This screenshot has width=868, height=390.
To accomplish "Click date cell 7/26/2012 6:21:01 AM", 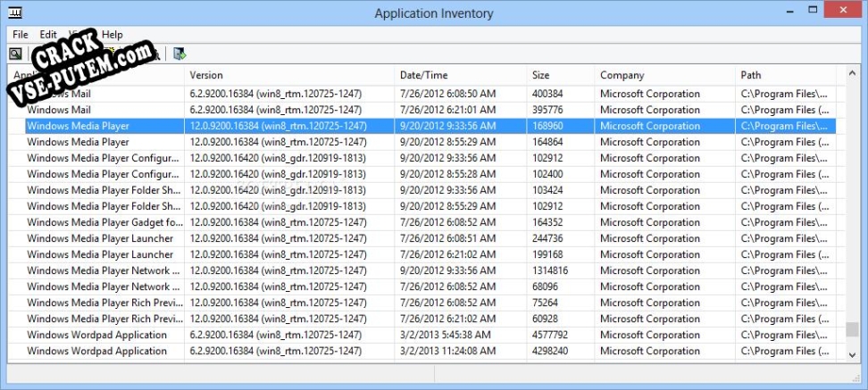I will 447,110.
